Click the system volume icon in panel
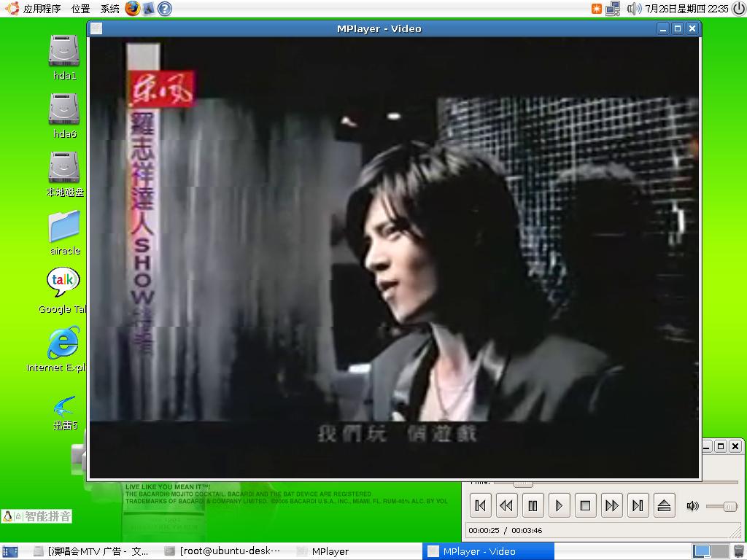Image resolution: width=747 pixels, height=560 pixels. [x=634, y=9]
